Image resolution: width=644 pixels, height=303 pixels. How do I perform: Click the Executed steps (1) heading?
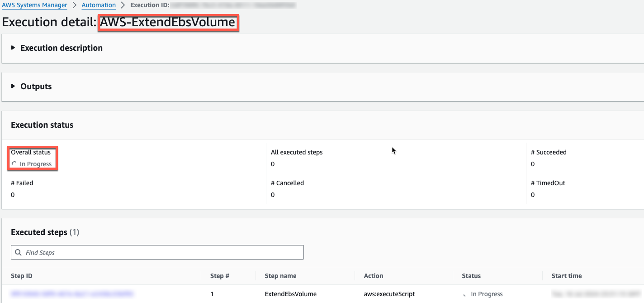click(45, 232)
